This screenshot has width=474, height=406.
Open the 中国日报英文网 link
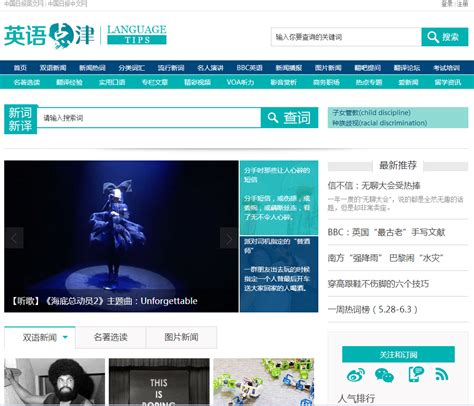(x=24, y=4)
